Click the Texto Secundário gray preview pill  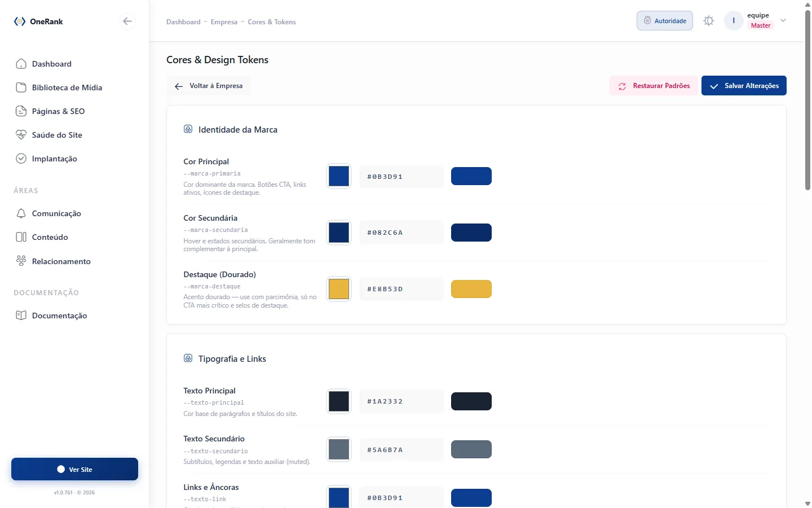[x=471, y=449]
